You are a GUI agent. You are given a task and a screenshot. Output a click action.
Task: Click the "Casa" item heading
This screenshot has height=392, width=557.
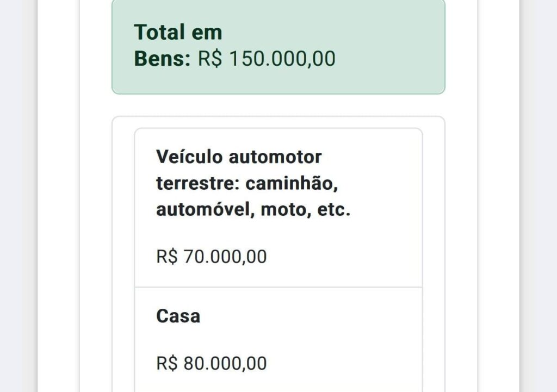coord(178,316)
